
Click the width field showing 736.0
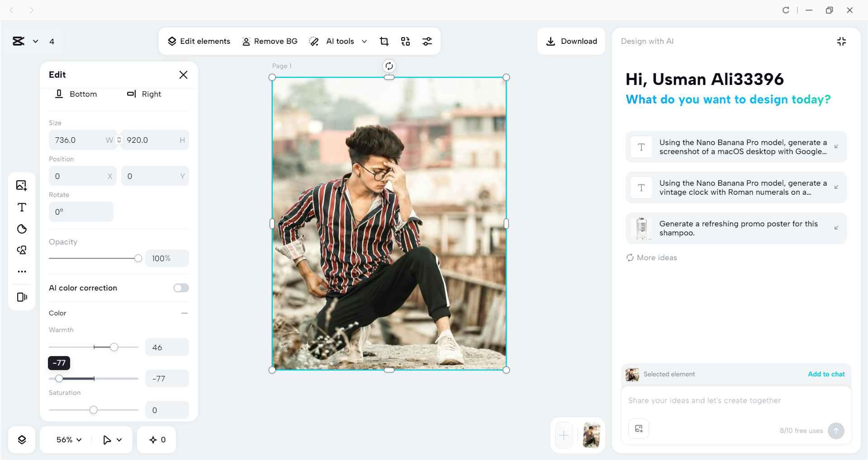click(x=82, y=140)
